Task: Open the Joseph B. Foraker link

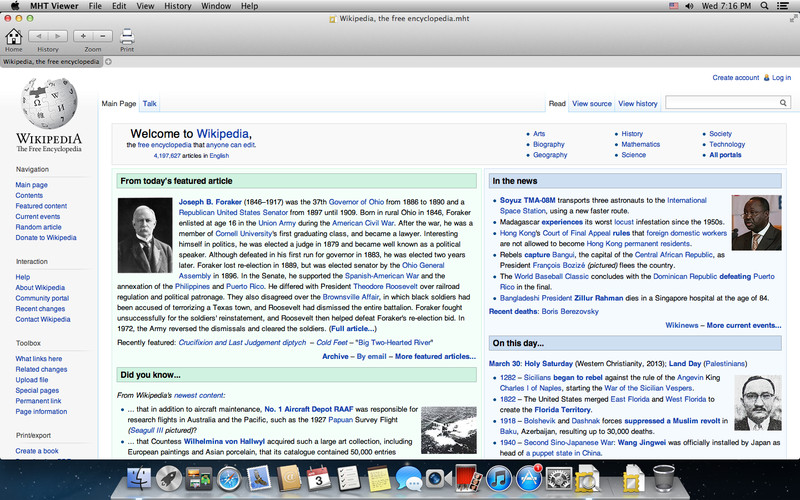Action: [x=210, y=202]
